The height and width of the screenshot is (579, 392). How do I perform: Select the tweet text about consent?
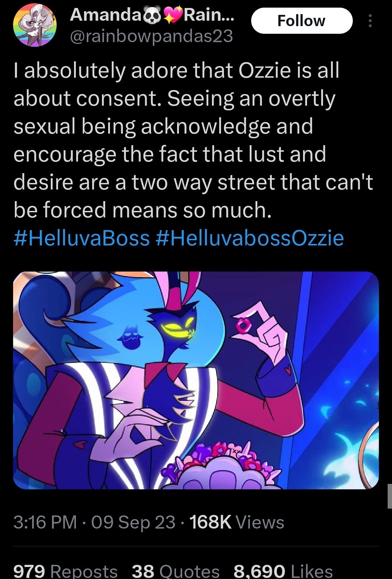pos(193,140)
